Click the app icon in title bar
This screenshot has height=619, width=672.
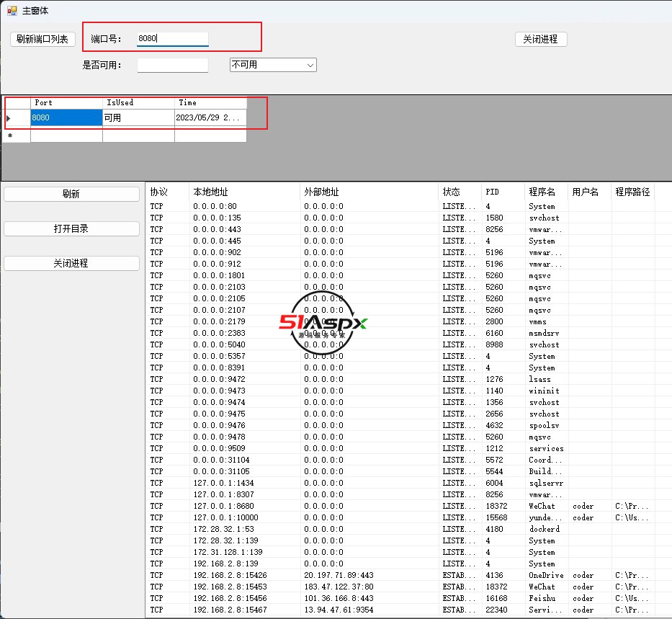coord(12,10)
